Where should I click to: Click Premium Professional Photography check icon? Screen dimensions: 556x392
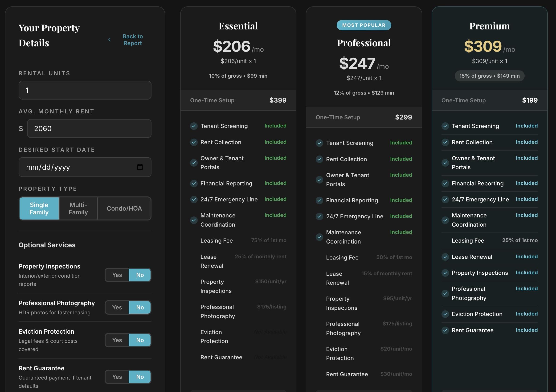[x=445, y=294]
